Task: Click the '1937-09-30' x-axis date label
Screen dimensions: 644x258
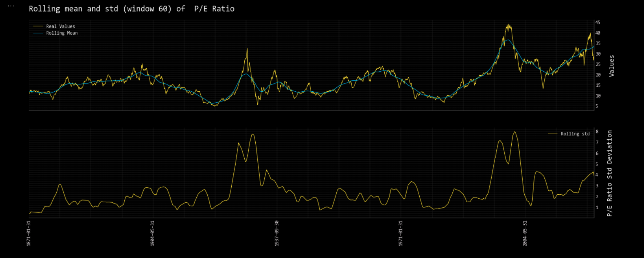Action: pyautogui.click(x=277, y=233)
